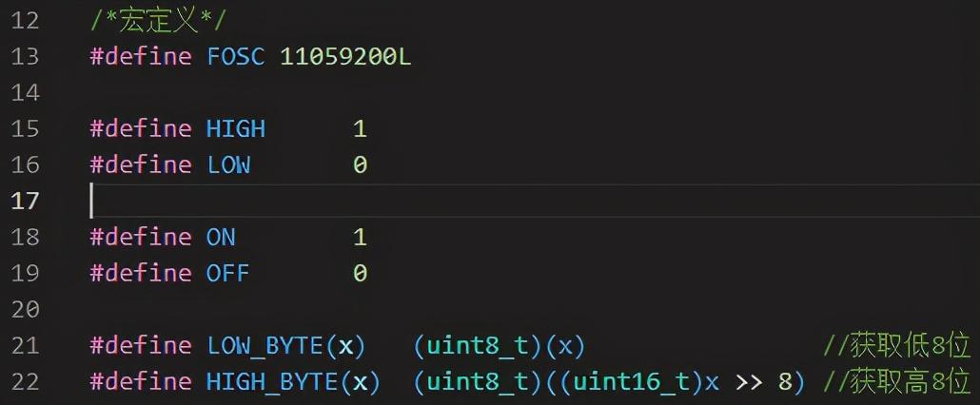The height and width of the screenshot is (405, 980).
Task: Click the ON macro name
Action: [x=221, y=237]
